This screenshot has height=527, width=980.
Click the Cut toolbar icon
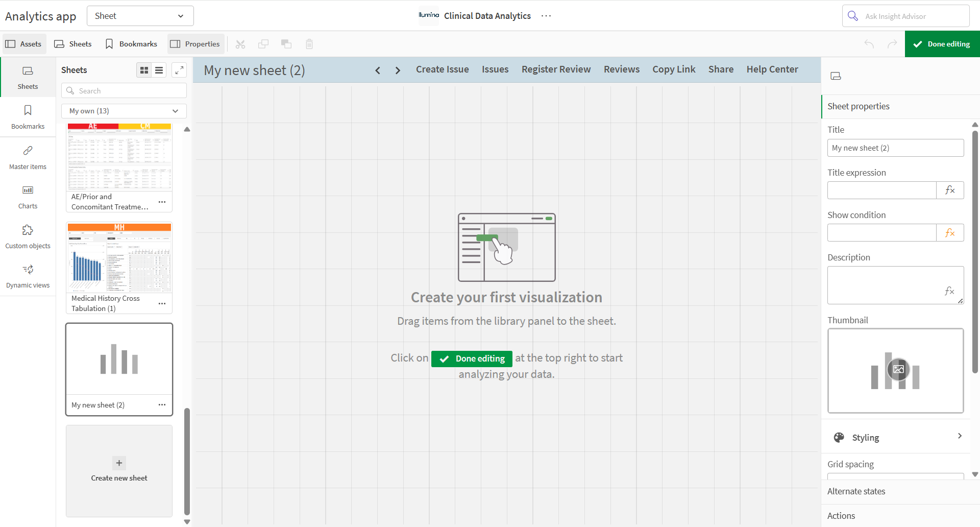[x=240, y=44]
